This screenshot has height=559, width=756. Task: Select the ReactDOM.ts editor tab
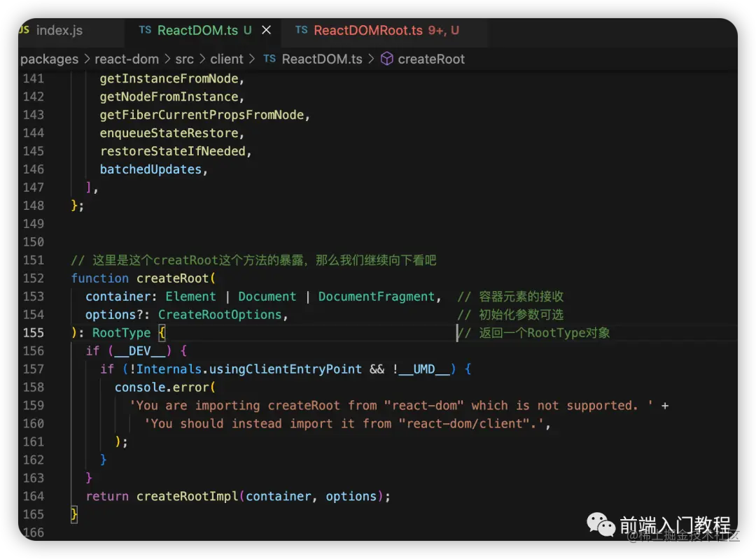pos(197,30)
